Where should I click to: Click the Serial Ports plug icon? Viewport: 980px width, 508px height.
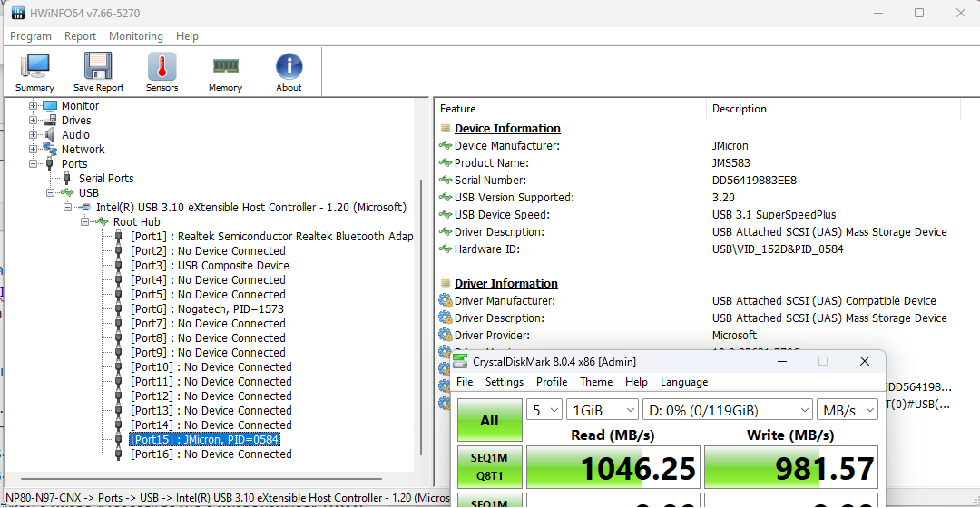click(67, 178)
